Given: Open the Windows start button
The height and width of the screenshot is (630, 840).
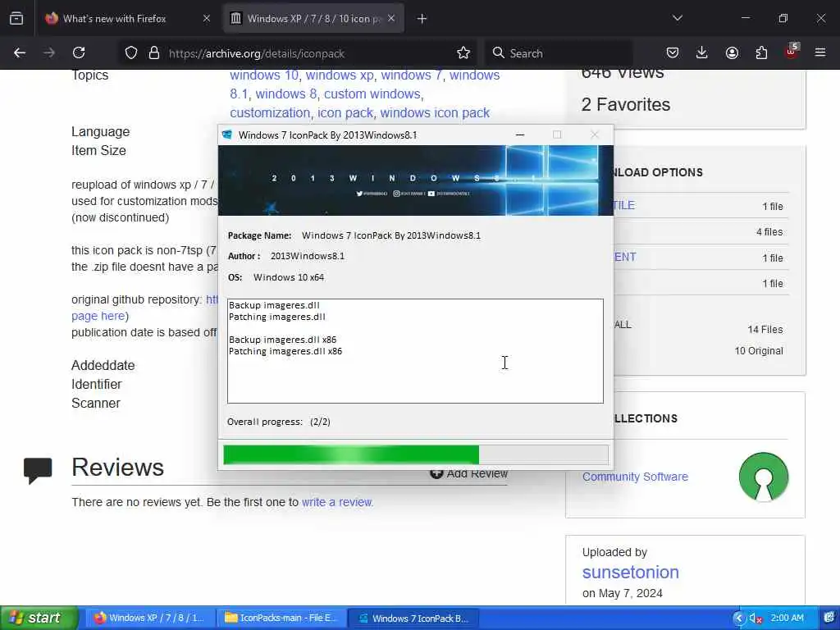Looking at the screenshot, I should [39, 618].
